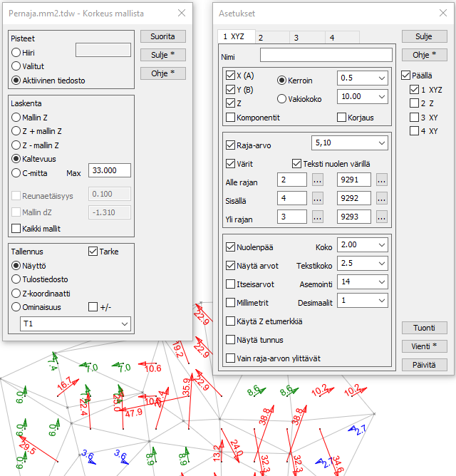The width and height of the screenshot is (456, 476).
Task: Enable Itseisarvot checkbox
Action: click(230, 284)
